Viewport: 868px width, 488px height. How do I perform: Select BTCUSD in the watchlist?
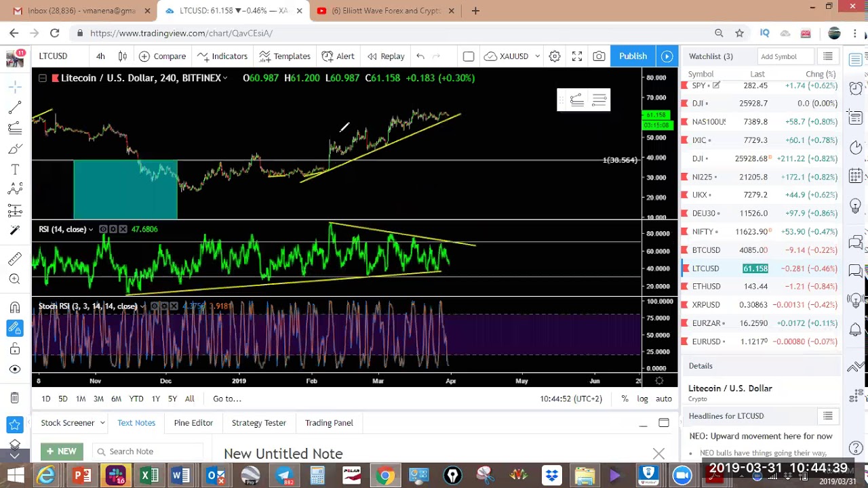762,250
